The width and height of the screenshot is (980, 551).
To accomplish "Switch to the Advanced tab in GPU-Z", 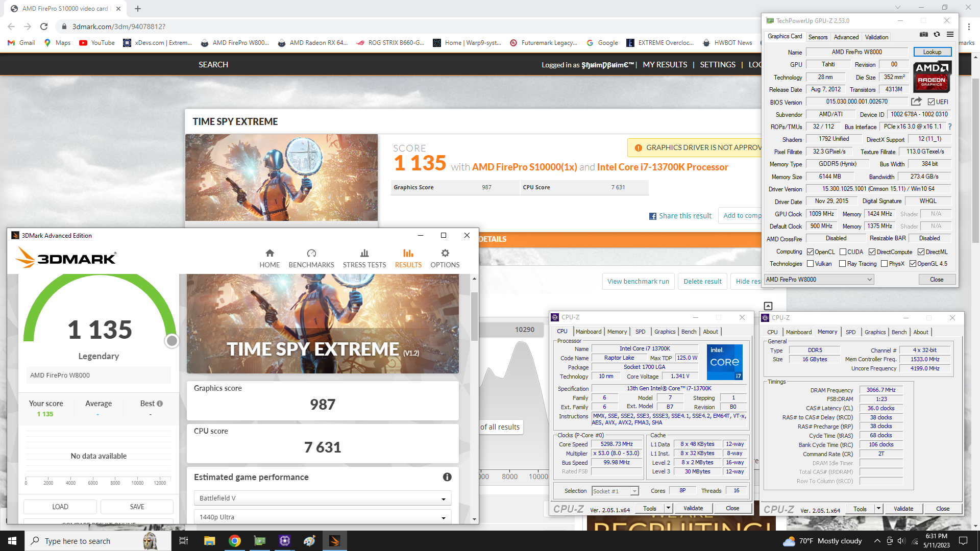I will pos(846,37).
